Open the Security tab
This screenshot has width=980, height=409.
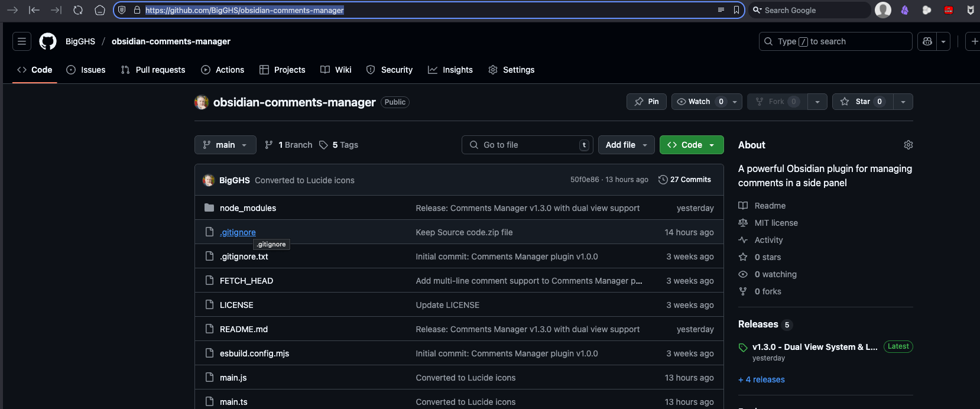tap(390, 70)
